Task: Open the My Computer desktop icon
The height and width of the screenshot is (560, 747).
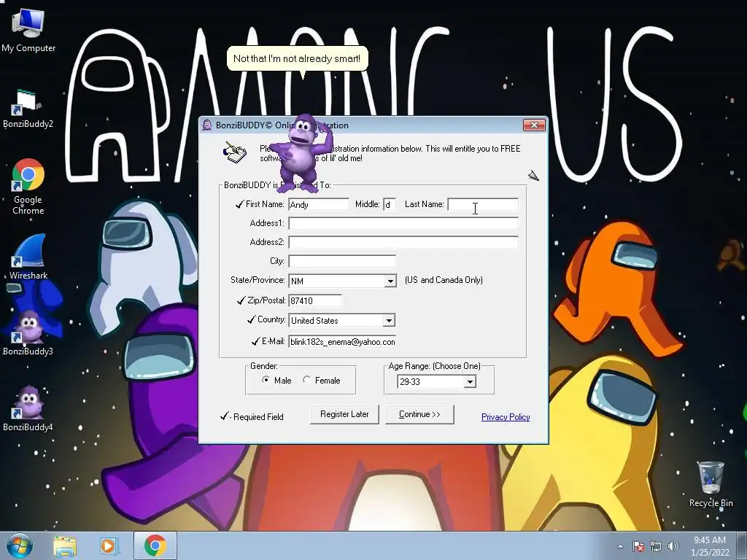Action: [x=28, y=31]
